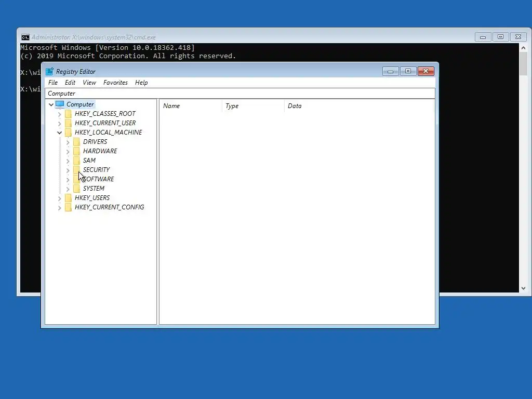Select the SECURITY key label
Viewport: 532px width, 399px height.
coord(96,170)
